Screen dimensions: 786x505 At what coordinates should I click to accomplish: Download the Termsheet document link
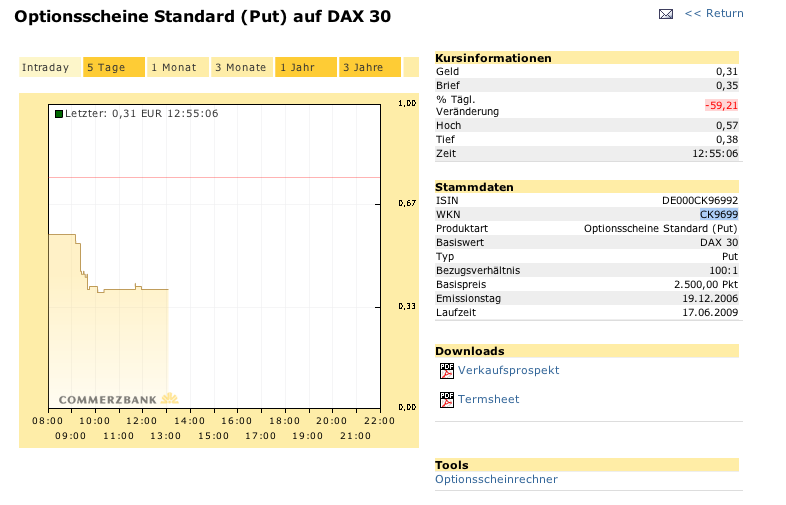tap(488, 399)
